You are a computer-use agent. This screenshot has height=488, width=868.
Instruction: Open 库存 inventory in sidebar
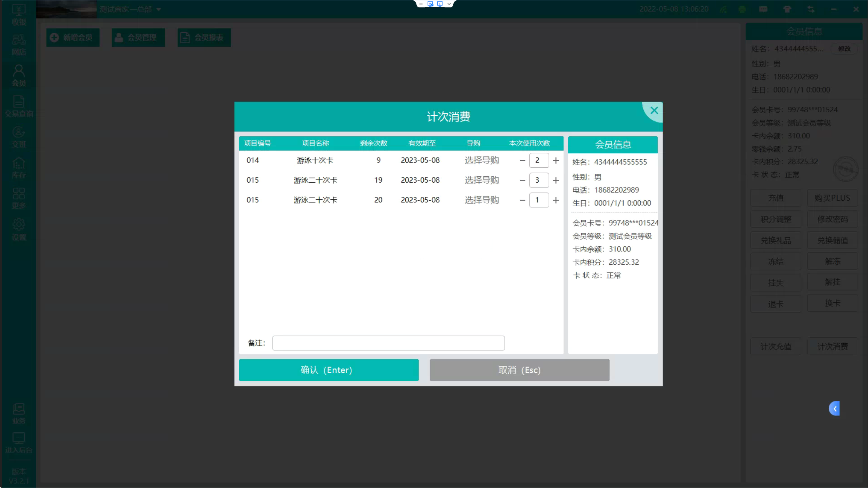click(19, 168)
